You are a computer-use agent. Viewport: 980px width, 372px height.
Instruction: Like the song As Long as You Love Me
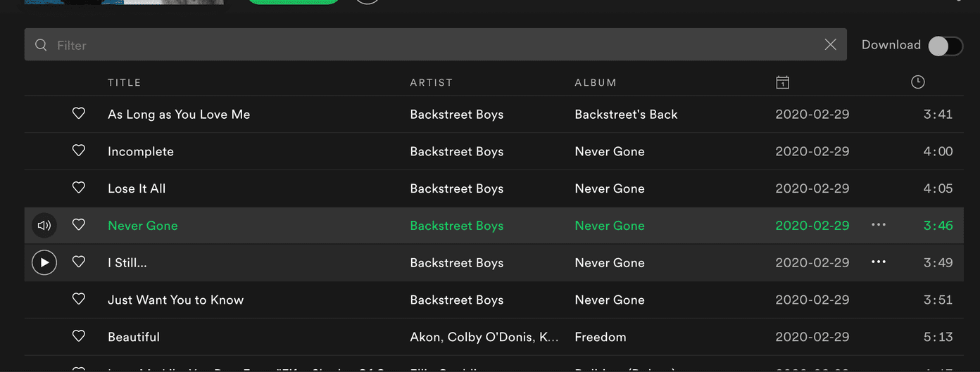tap(79, 113)
